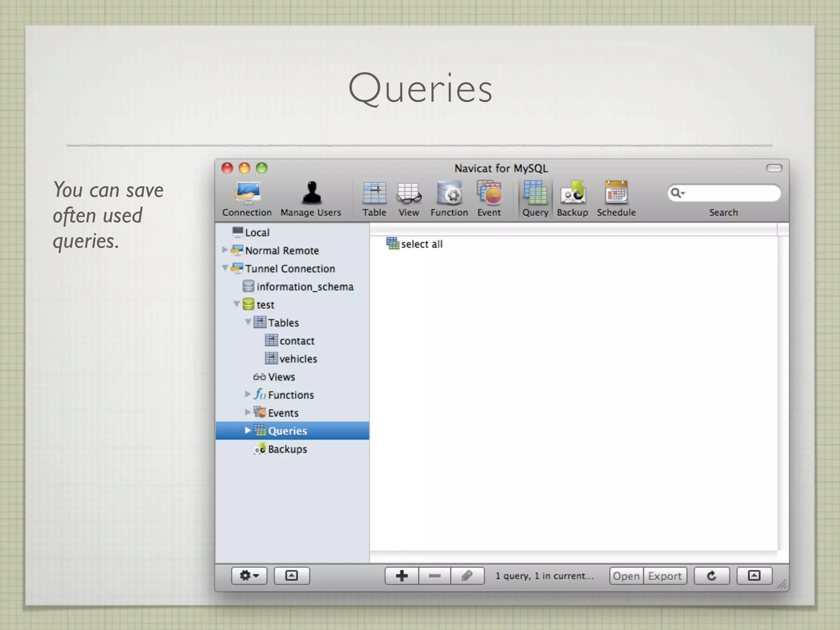The width and height of the screenshot is (840, 630).
Task: Collapse the test database node
Action: 237,304
